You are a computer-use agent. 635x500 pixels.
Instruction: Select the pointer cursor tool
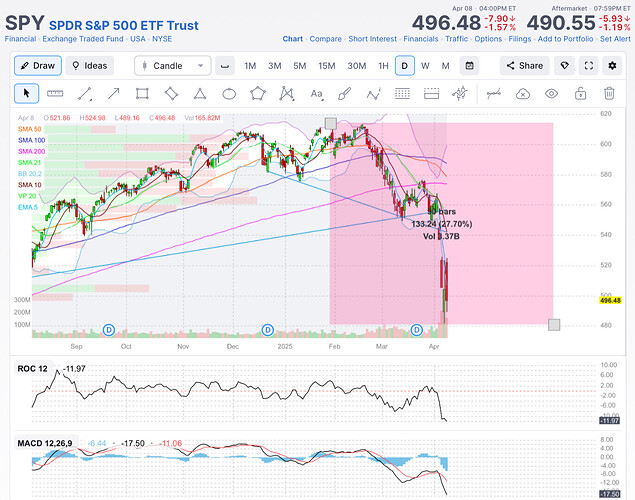[x=27, y=94]
